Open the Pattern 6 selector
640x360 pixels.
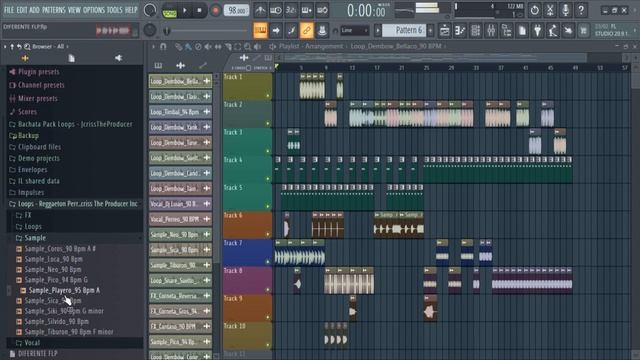click(404, 30)
